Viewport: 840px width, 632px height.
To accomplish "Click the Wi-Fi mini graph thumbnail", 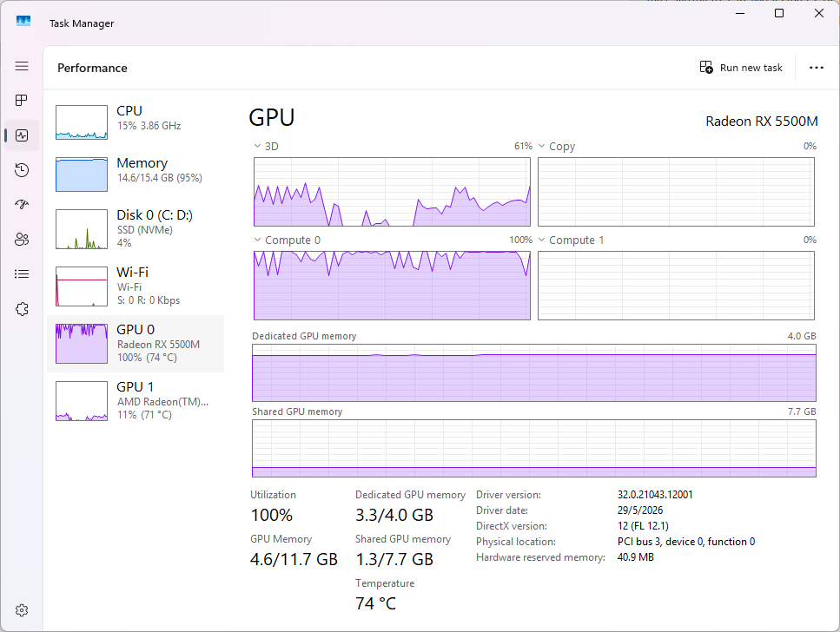I will pos(82,286).
